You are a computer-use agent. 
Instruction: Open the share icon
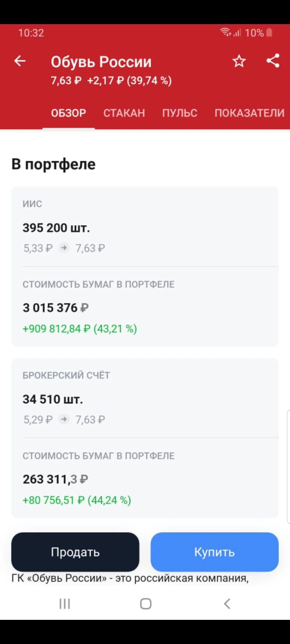click(x=273, y=61)
